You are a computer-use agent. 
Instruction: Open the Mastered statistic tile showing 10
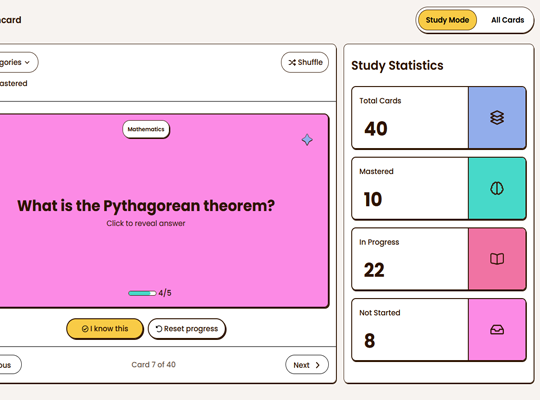439,188
